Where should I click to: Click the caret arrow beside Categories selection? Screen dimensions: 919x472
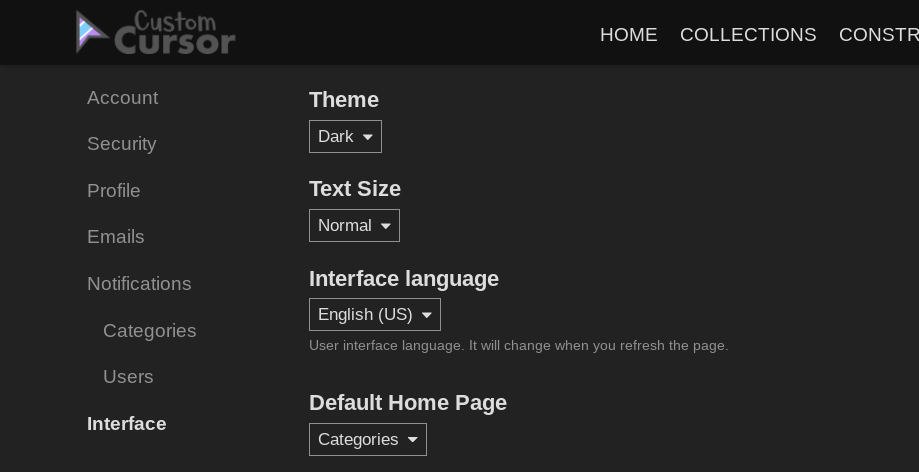pos(412,440)
